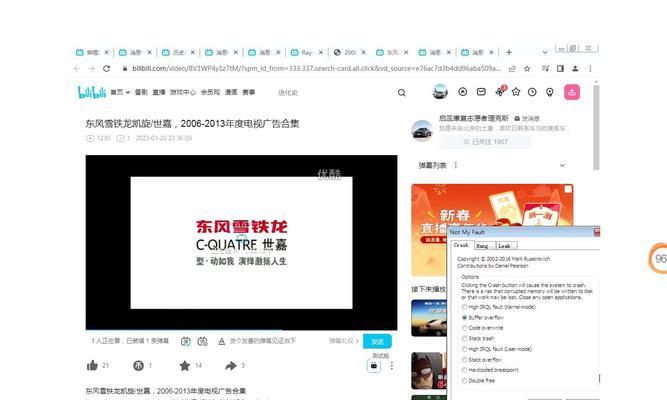Click the blue 发送 send button
This screenshot has width=667, height=400.
pos(377,341)
